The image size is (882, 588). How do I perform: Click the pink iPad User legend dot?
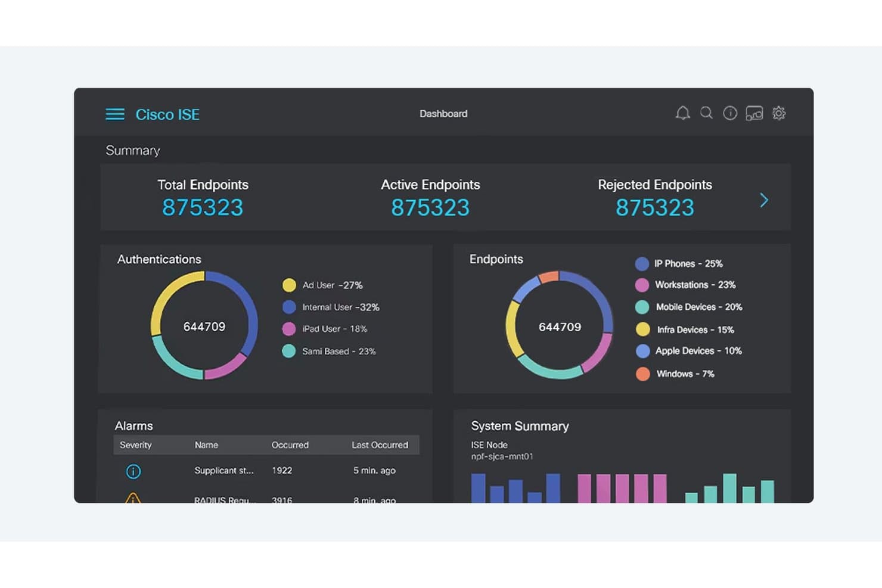289,329
